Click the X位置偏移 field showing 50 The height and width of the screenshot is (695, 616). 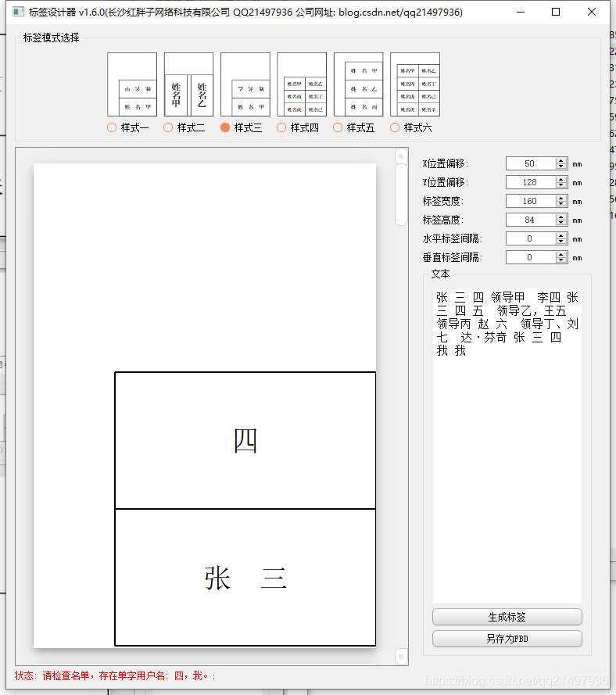531,163
